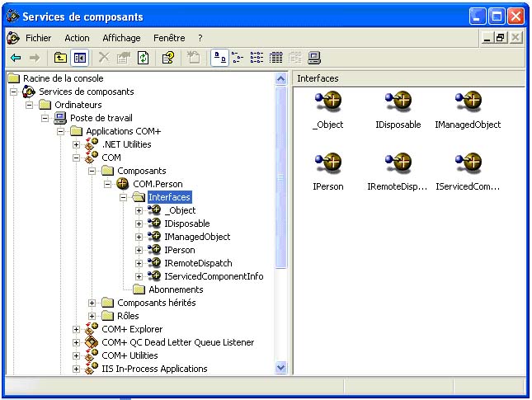The width and height of the screenshot is (532, 400).
Task: Select Racine de la console
Action: click(x=64, y=78)
